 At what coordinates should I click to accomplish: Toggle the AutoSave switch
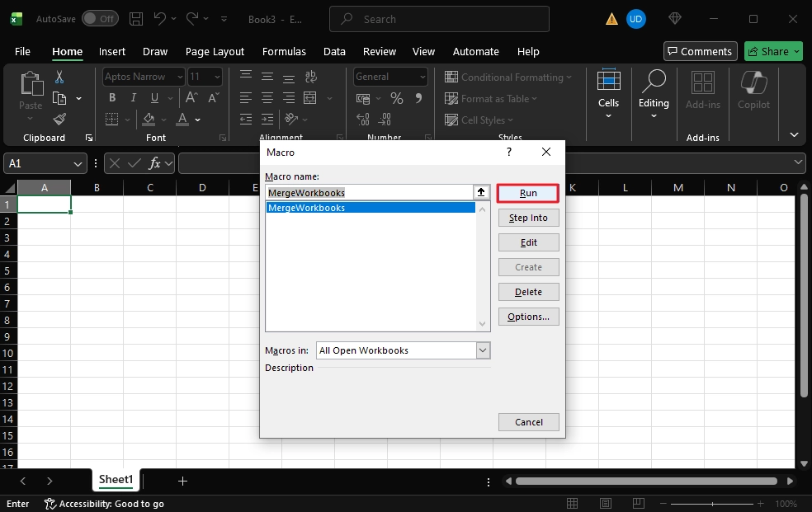pos(100,18)
